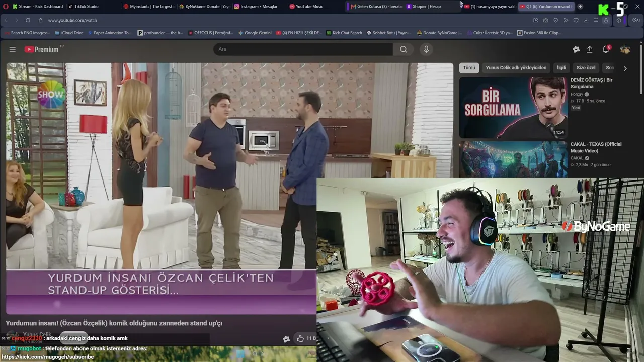Open Search PNG images bookmark
This screenshot has width=644, height=362.
click(27, 33)
